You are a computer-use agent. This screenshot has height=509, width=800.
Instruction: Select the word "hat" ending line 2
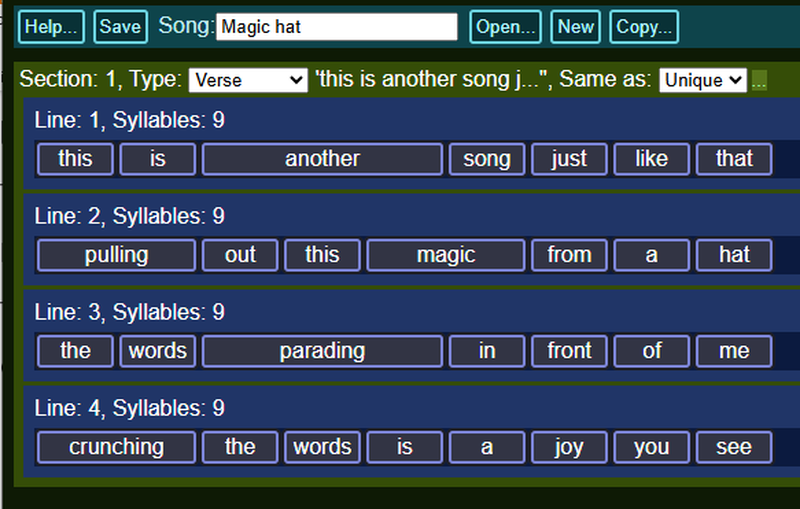pyautogui.click(x=734, y=255)
